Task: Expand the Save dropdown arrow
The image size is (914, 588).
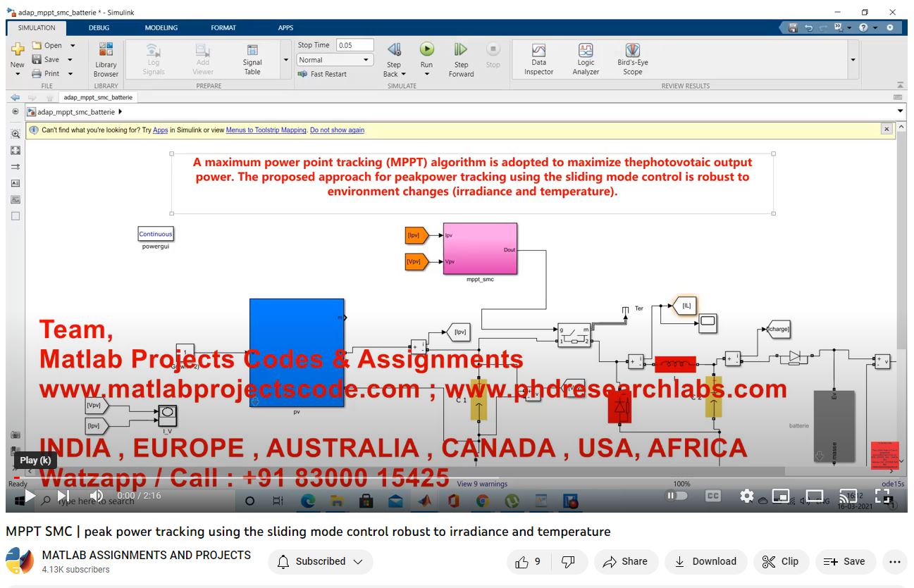Action: click(70, 60)
